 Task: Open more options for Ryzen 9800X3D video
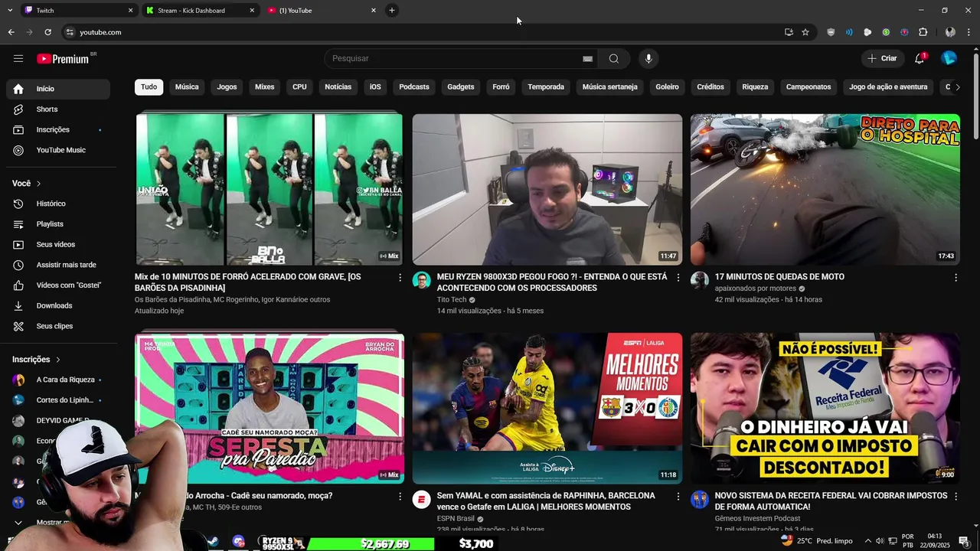tap(678, 278)
